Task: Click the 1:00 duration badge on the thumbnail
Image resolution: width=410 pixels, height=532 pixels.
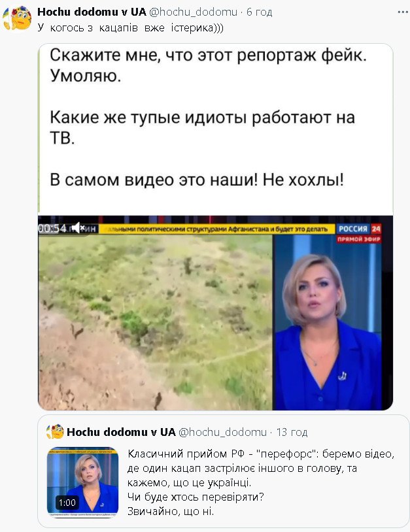Action: [x=67, y=503]
